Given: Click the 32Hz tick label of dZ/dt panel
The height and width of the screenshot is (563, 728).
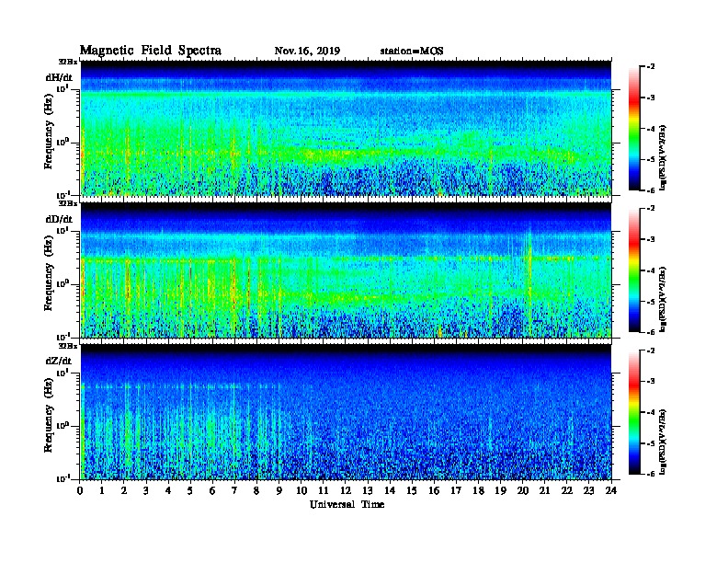Looking at the screenshot, I should [68, 346].
